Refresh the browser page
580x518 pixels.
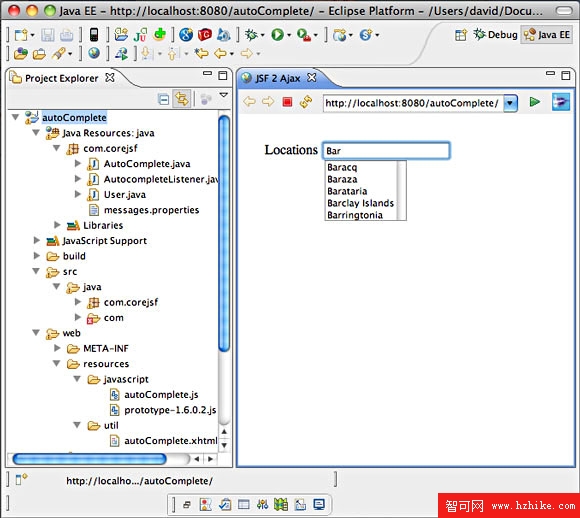coord(306,101)
